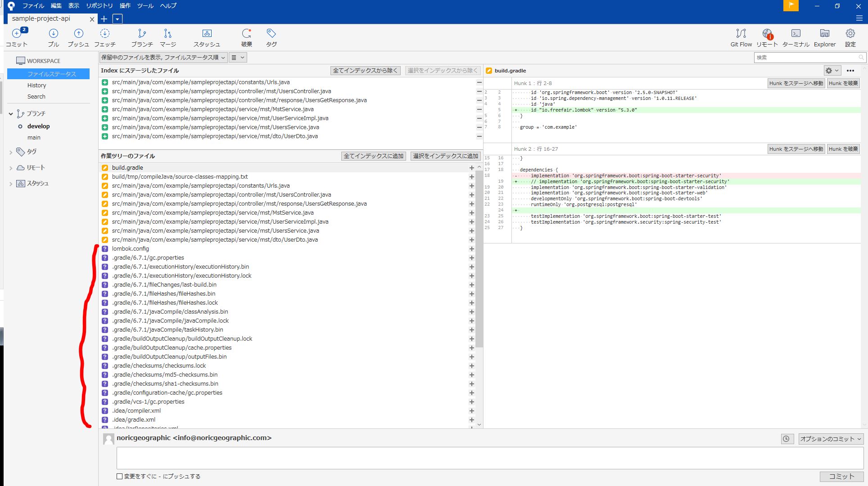Viewport: 868px width, 486px height.
Task: Fetch from remote via フェッチ icon
Action: (x=105, y=38)
